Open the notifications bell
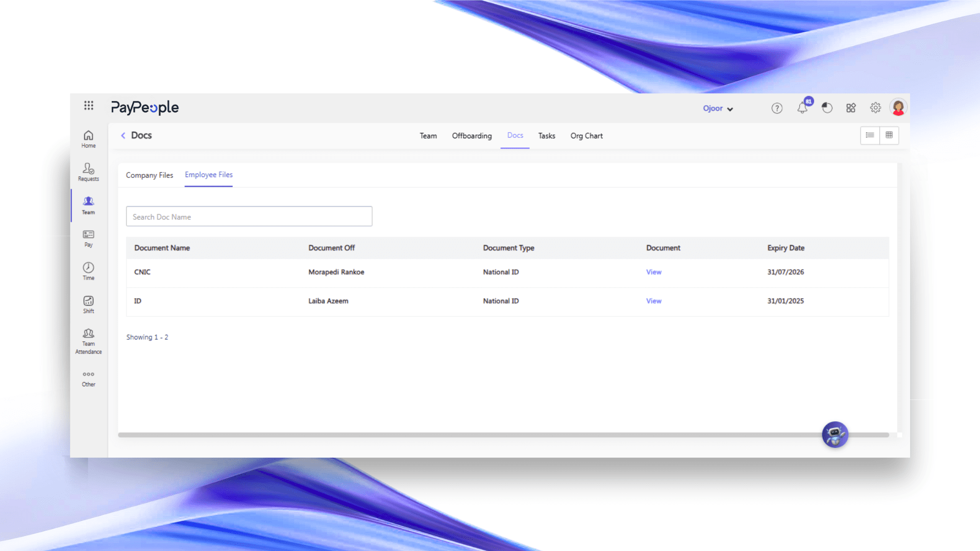This screenshot has height=551, width=980. [x=802, y=108]
